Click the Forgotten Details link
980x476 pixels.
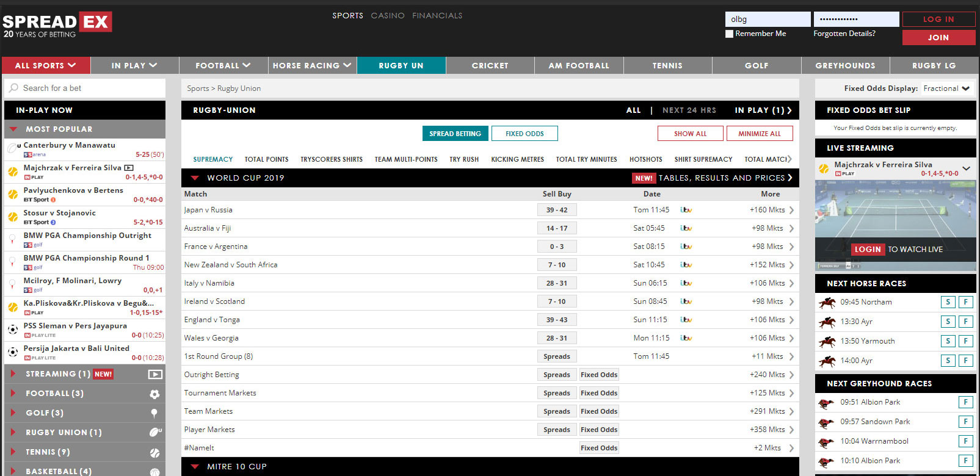pyautogui.click(x=844, y=34)
